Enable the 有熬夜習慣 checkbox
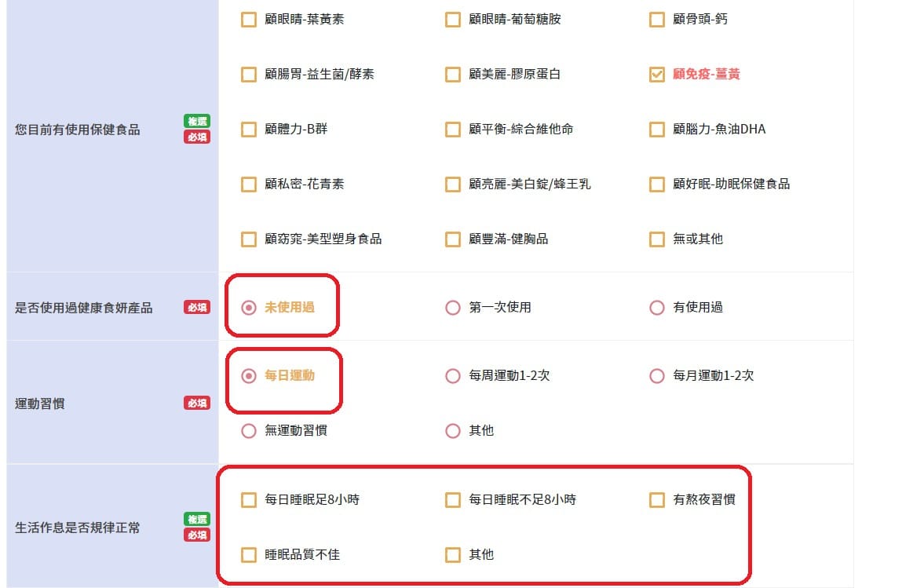The image size is (924, 588). [657, 499]
